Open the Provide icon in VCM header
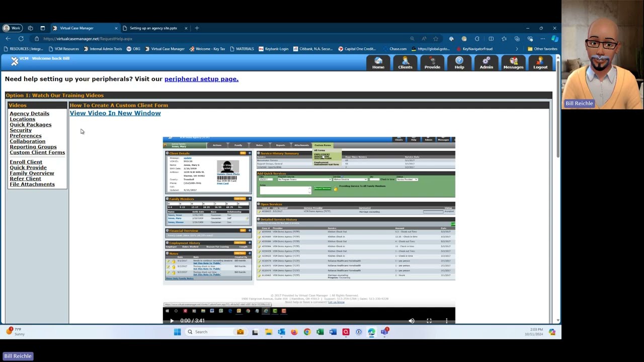Viewport: 644px width, 362px height. 432,63
